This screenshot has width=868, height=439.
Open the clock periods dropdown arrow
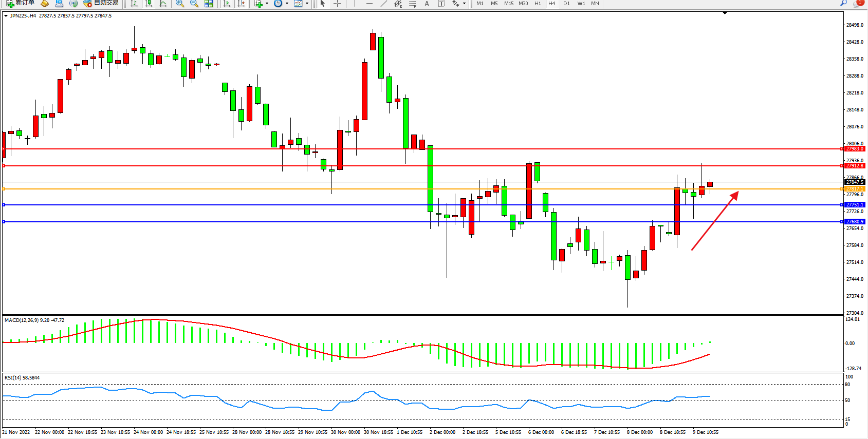[287, 4]
